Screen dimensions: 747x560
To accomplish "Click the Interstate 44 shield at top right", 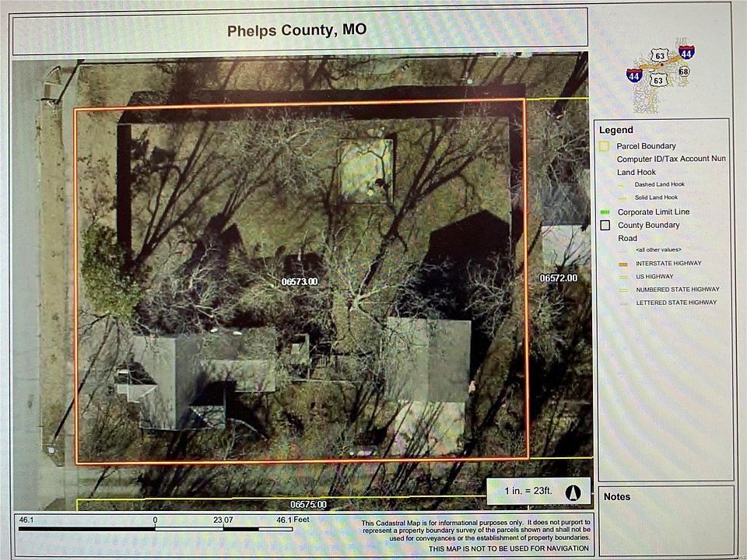I will (686, 52).
